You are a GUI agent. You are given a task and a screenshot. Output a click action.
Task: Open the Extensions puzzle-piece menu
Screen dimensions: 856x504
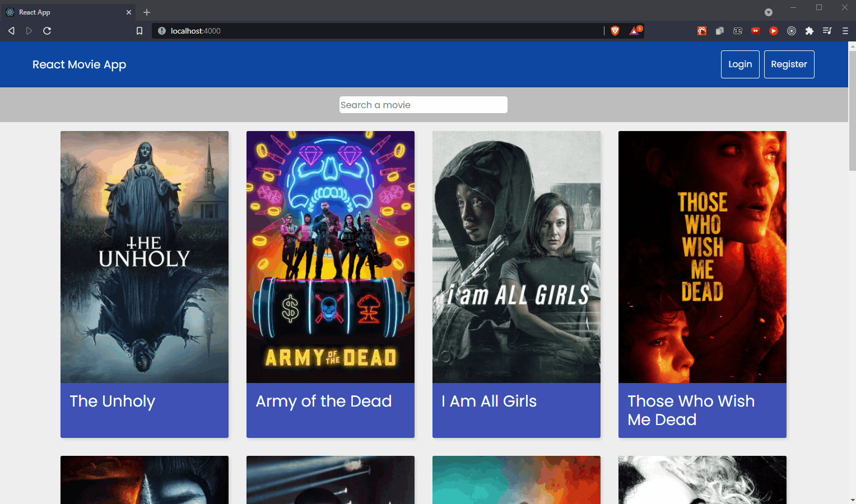[810, 31]
